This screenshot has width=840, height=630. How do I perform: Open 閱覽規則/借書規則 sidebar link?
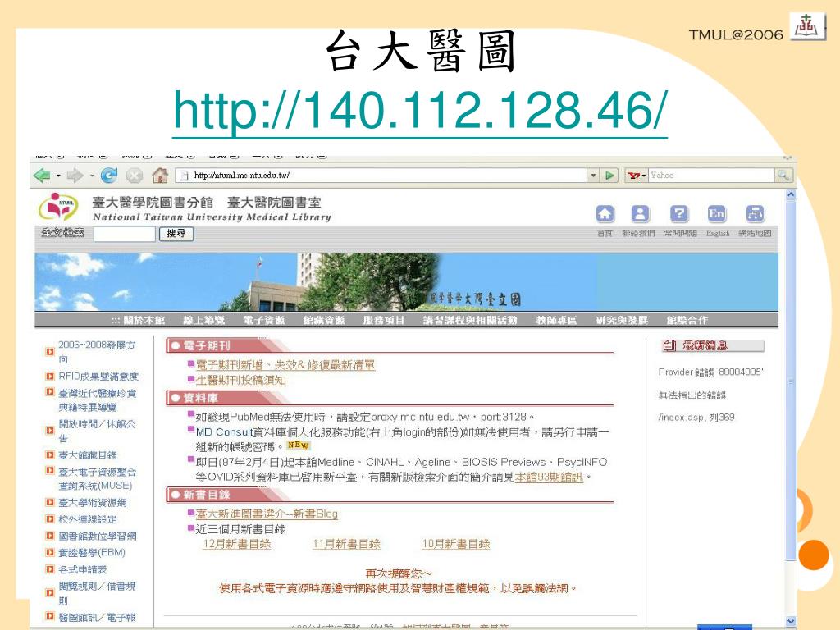pyautogui.click(x=97, y=593)
